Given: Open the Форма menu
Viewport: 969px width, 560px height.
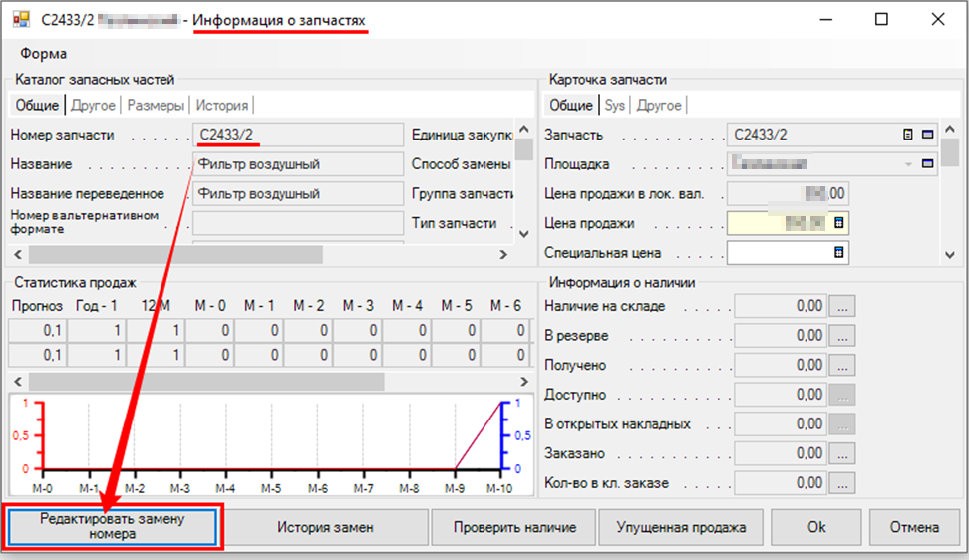Looking at the screenshot, I should (x=44, y=54).
